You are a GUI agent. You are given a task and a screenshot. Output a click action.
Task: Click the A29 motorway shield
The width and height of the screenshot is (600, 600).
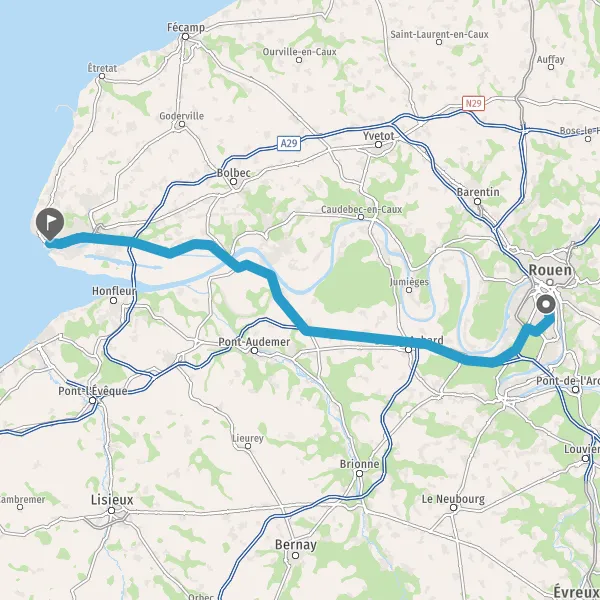point(289,143)
